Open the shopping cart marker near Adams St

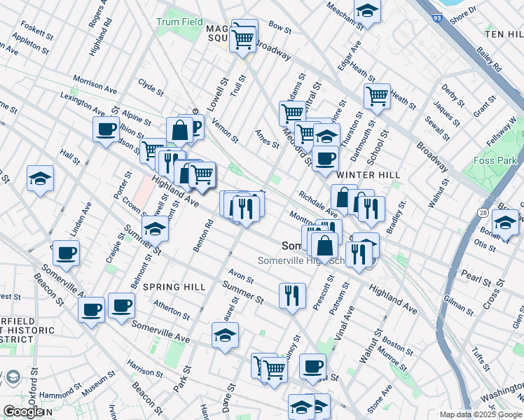292,113
